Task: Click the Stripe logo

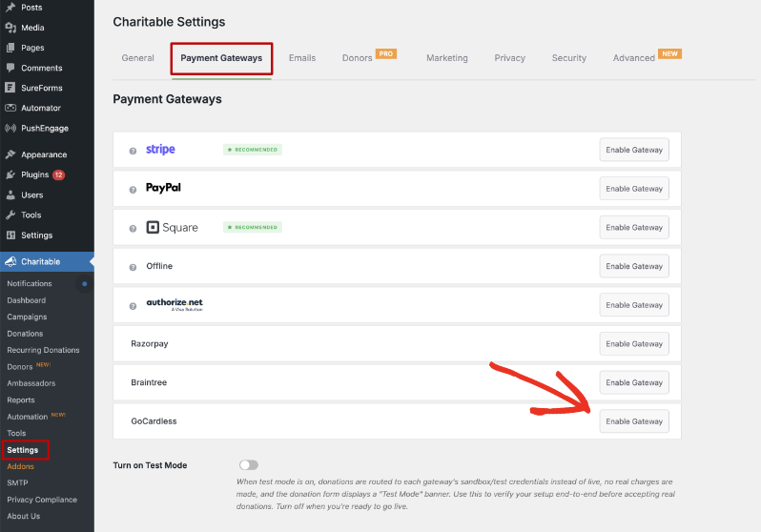Action: coord(160,149)
